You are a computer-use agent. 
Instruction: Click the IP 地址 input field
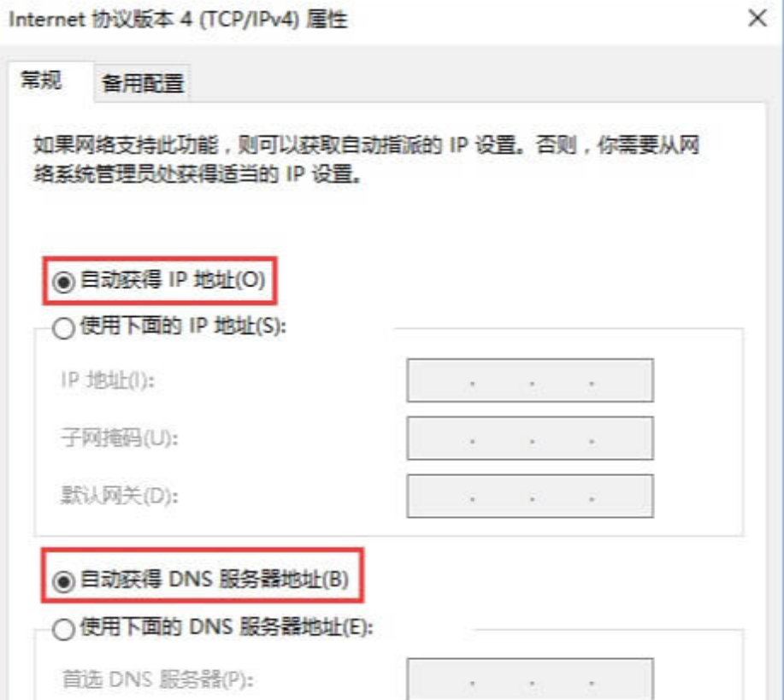coord(530,380)
